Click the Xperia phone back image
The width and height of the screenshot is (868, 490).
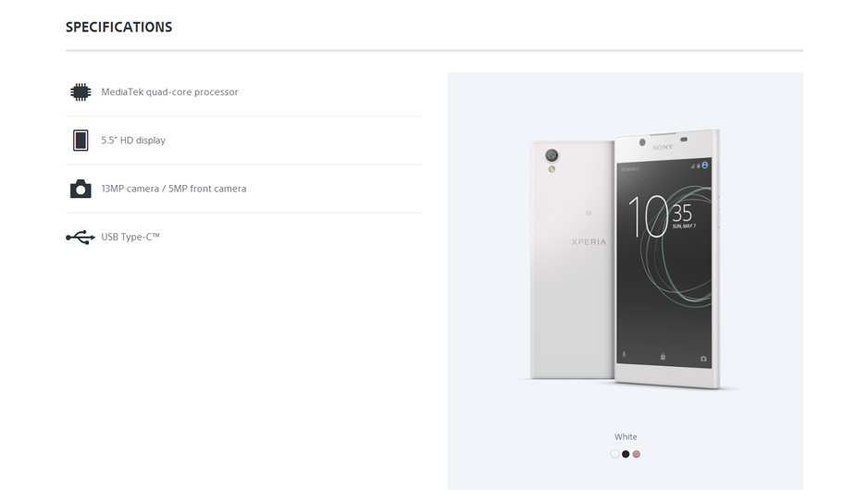click(x=572, y=260)
